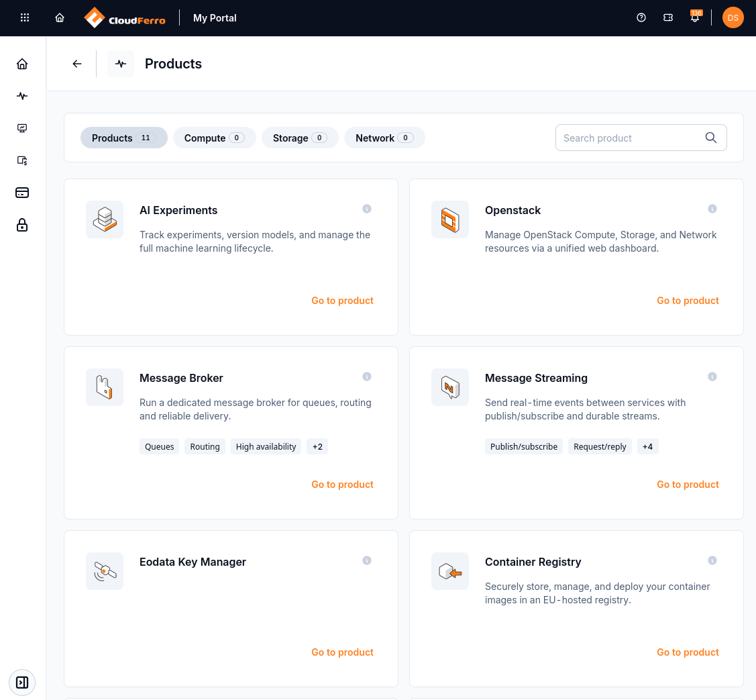756x700 pixels.
Task: Select the Network filter tab
Action: click(x=384, y=138)
